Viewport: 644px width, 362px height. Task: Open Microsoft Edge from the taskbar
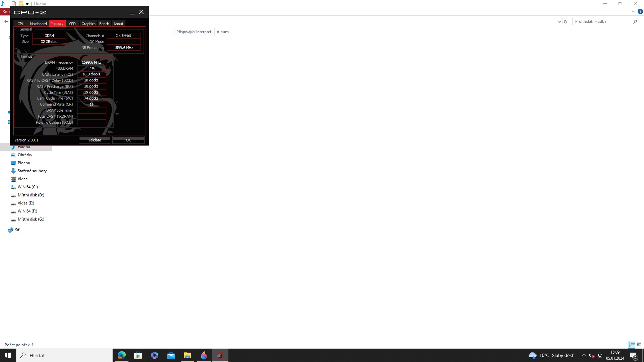tap(121, 355)
